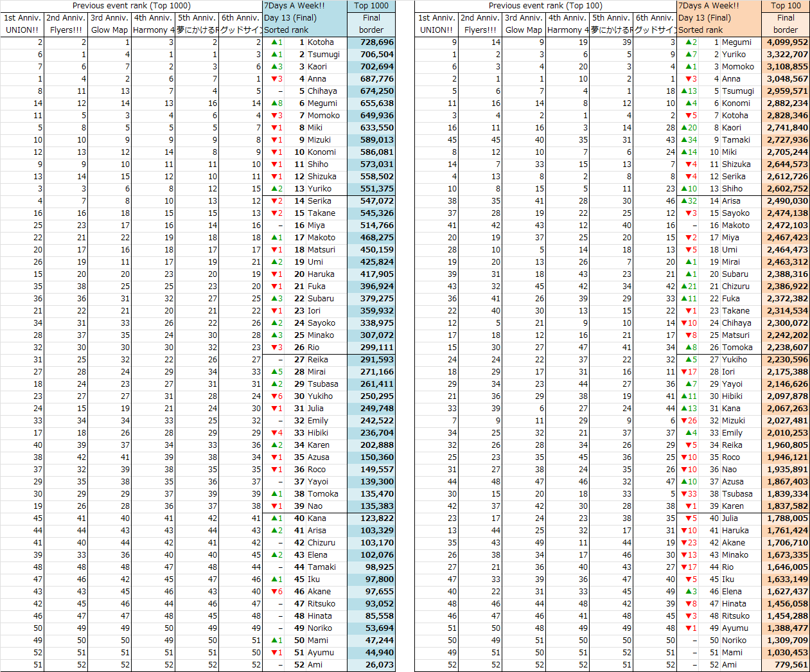
Task: Select the ▼26 rank change beside Mizuki
Action: click(x=689, y=421)
